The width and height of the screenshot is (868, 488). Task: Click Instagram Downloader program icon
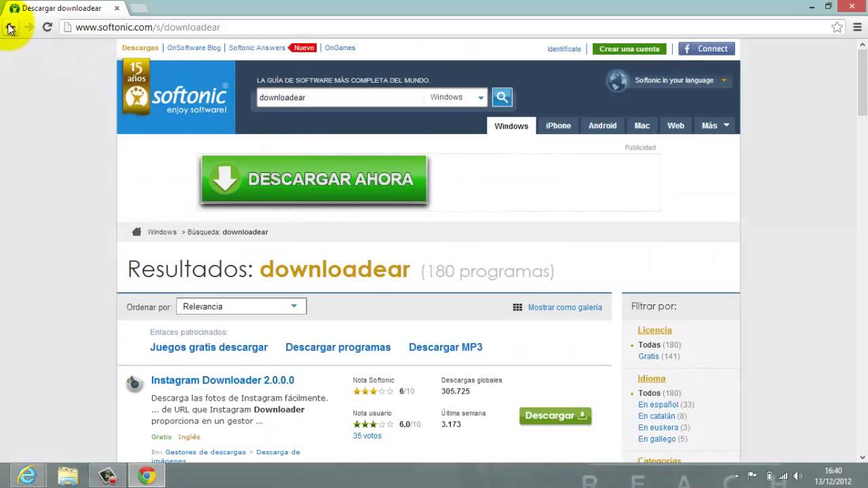pos(134,384)
